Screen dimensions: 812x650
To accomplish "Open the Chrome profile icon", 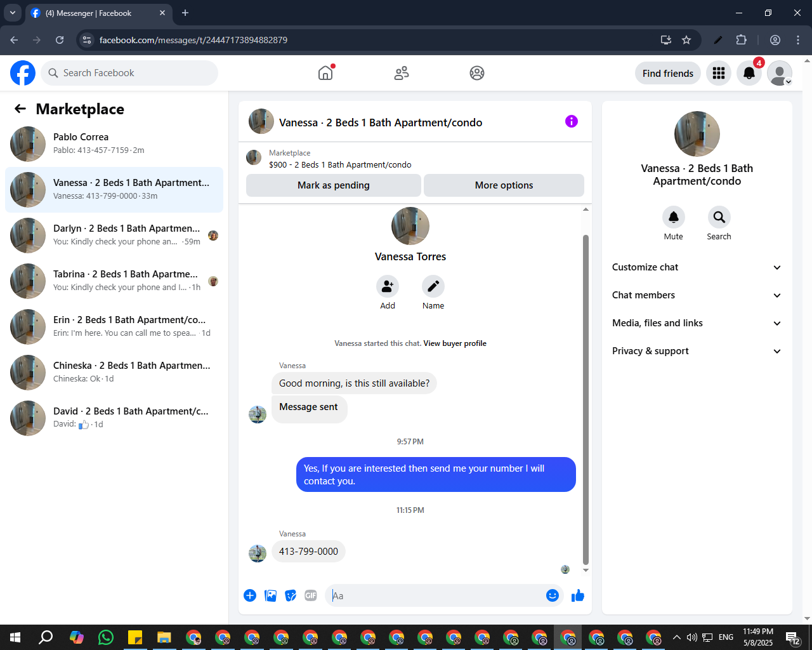I will [775, 40].
